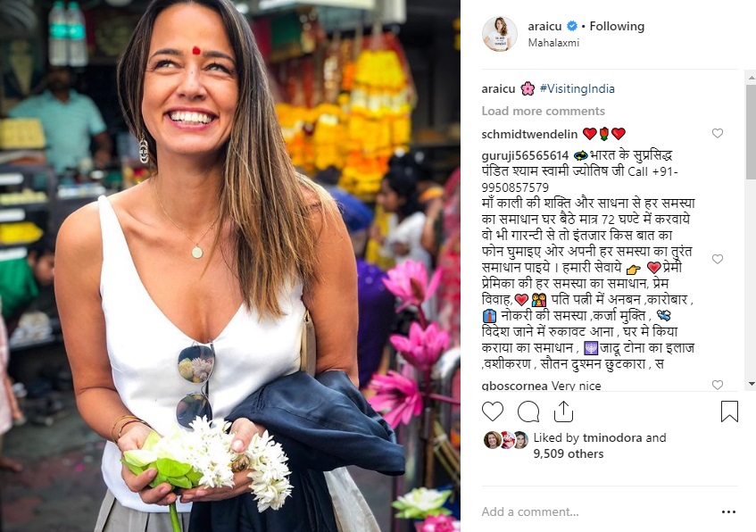
Task: Load more comments
Action: tap(543, 111)
